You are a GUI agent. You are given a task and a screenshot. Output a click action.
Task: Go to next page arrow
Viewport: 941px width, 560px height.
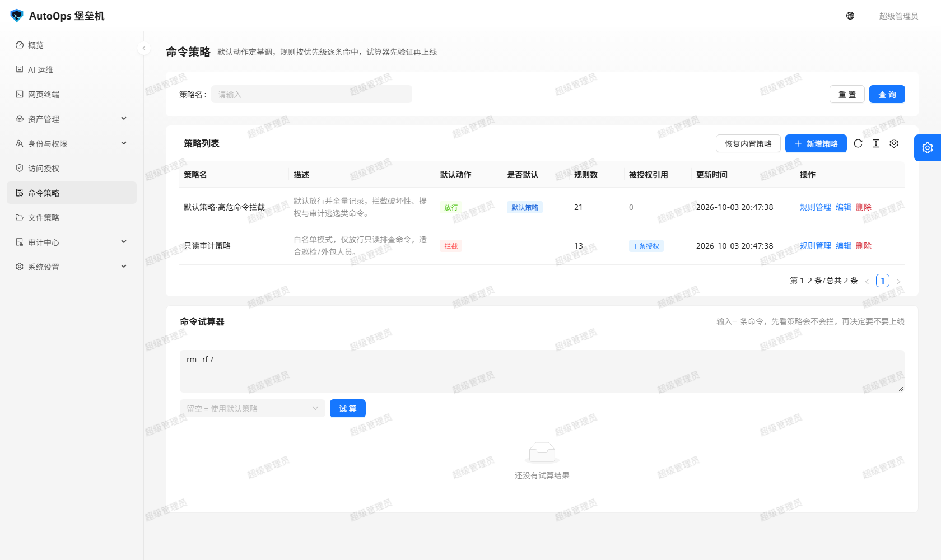point(898,281)
